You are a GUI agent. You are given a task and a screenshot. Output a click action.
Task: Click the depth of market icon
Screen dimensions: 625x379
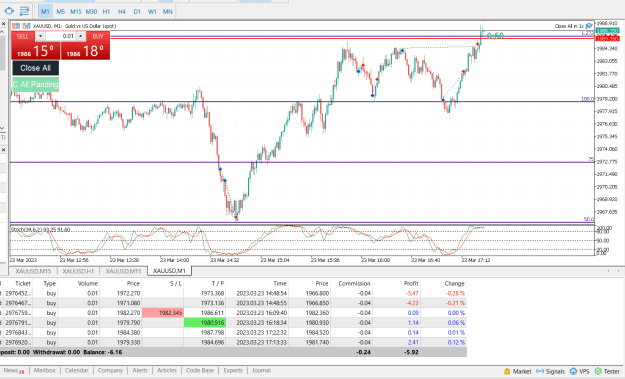26,26
